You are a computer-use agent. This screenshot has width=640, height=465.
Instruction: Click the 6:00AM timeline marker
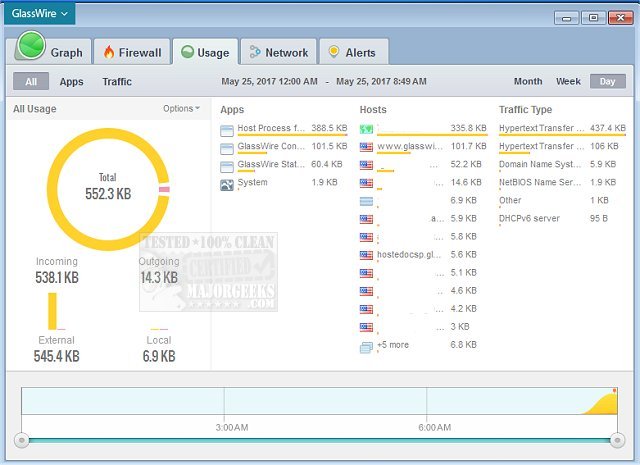[x=435, y=427]
